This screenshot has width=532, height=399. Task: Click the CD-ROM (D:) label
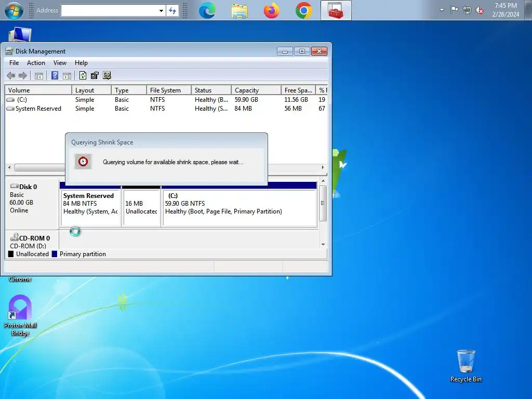[x=28, y=246]
